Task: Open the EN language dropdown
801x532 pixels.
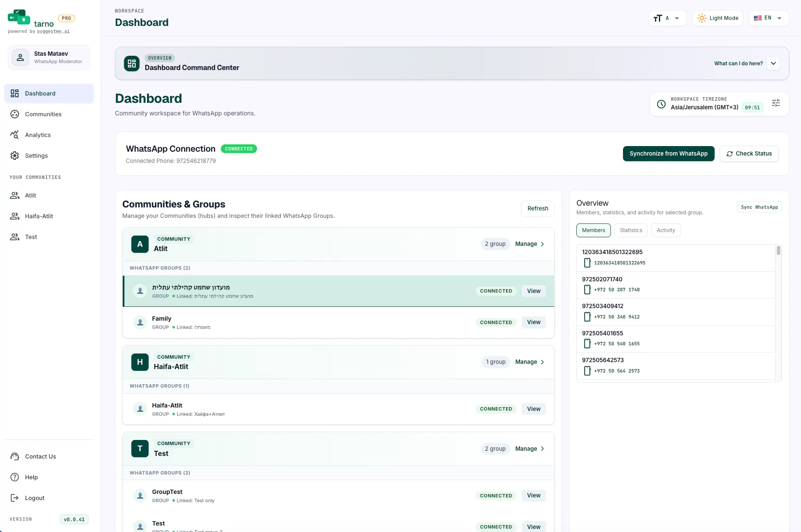Action: [769, 18]
